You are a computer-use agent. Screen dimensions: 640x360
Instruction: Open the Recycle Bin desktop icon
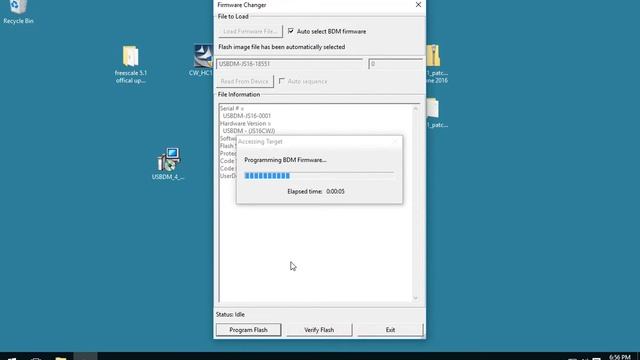click(x=18, y=11)
